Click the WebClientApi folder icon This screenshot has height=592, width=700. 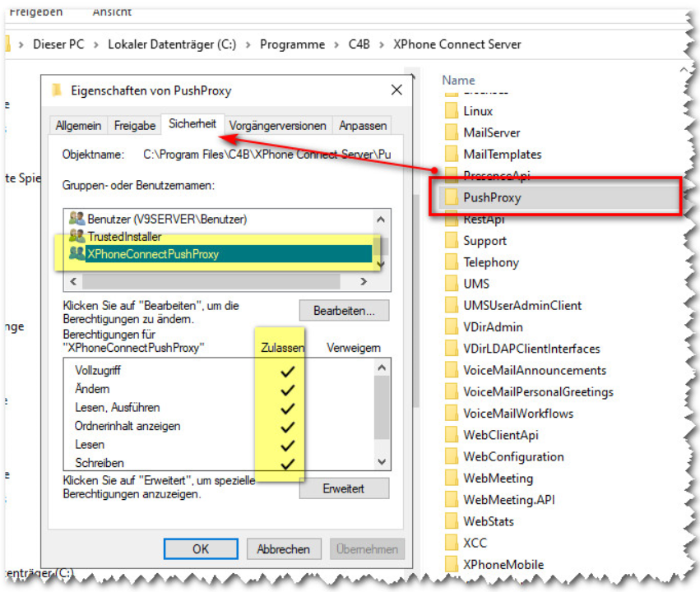(x=452, y=434)
